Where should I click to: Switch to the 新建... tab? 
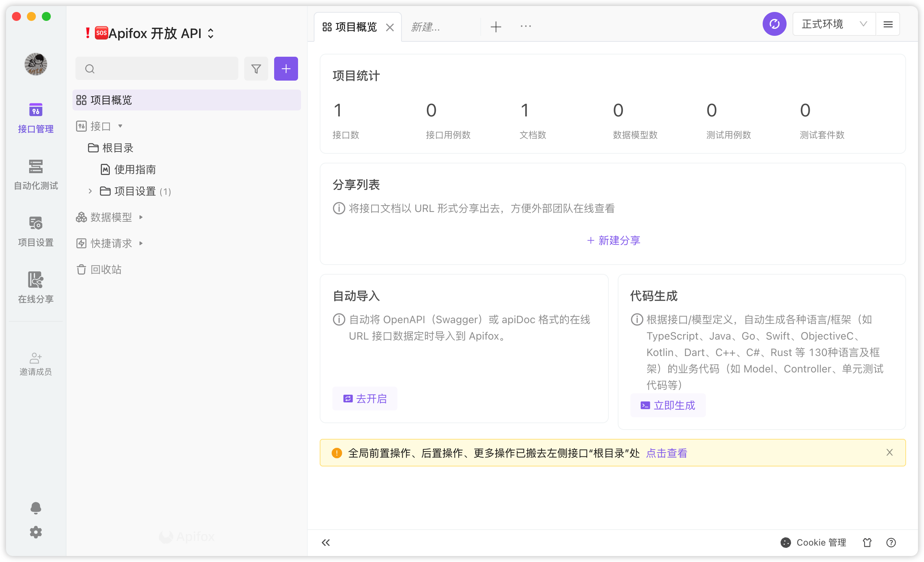click(426, 27)
